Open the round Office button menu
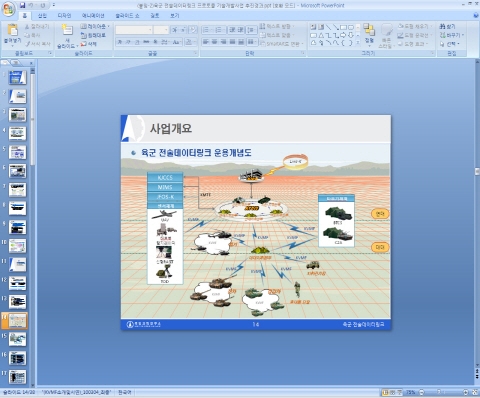The height and width of the screenshot is (398, 480). [x=8, y=9]
